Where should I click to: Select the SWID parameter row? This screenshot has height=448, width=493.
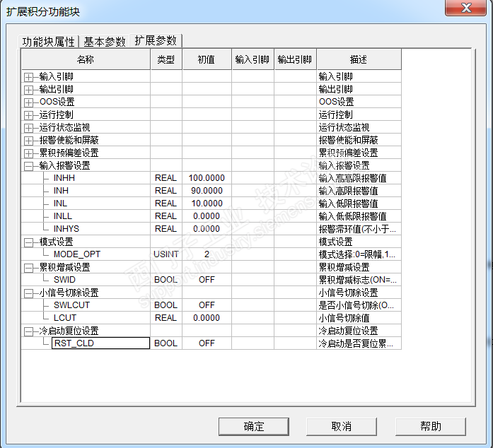click(211, 280)
